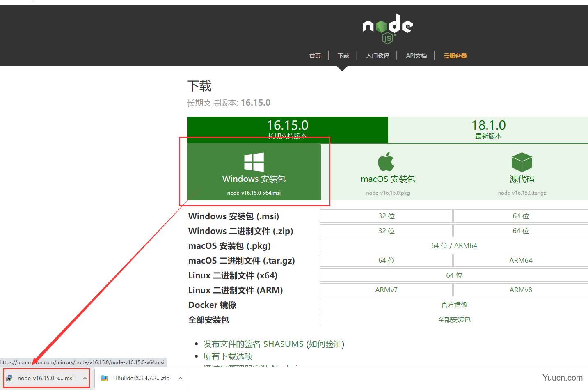Choose 64 位 for macOS 二进制文件 (.tar.gz)
Screen dimensions: 588x390
point(386,260)
